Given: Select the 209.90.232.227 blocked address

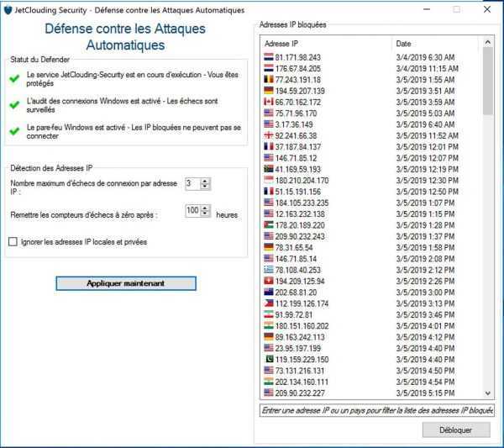Looking at the screenshot, I should (372, 393).
